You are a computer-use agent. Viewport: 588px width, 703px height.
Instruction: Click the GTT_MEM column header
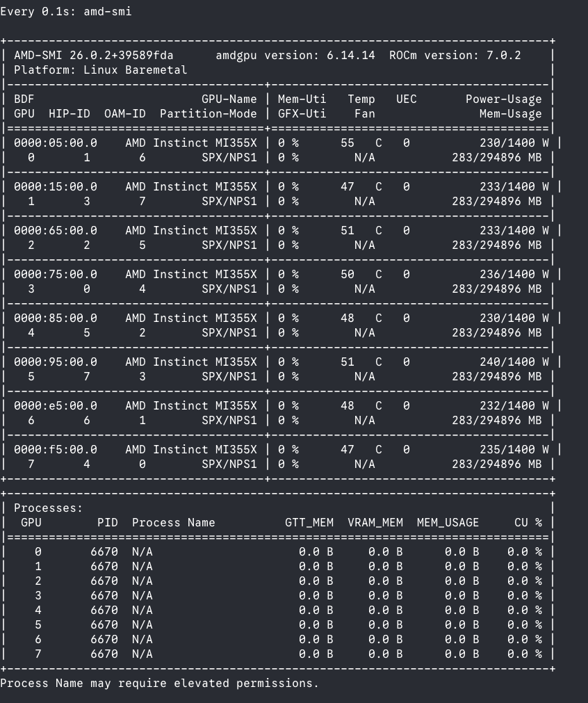(309, 523)
